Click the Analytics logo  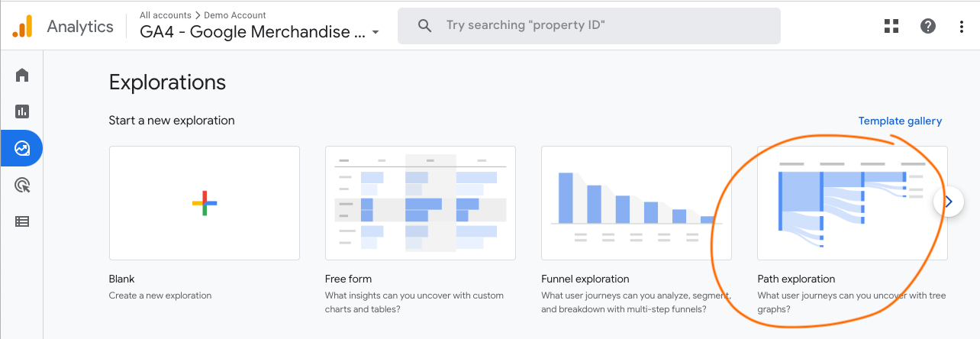point(22,26)
